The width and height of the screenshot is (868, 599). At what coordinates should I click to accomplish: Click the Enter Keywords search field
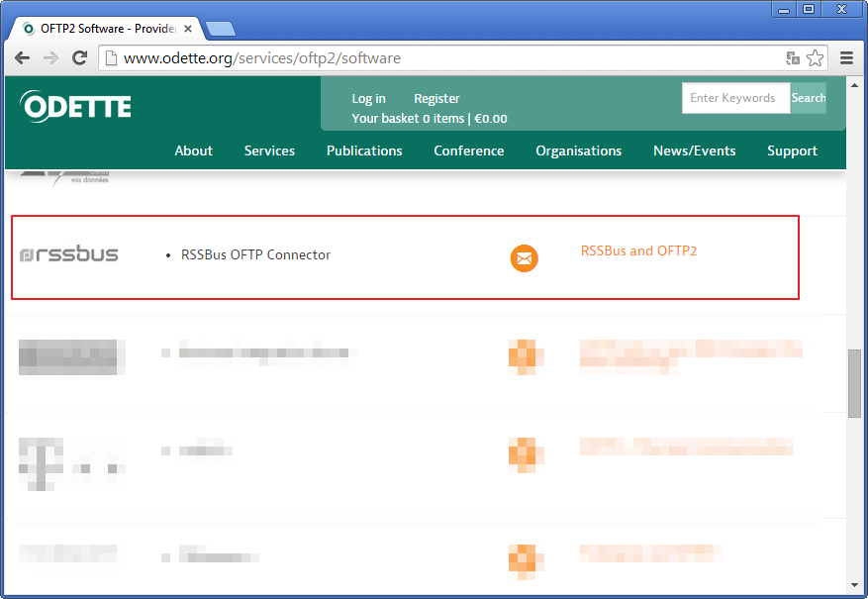click(x=735, y=98)
